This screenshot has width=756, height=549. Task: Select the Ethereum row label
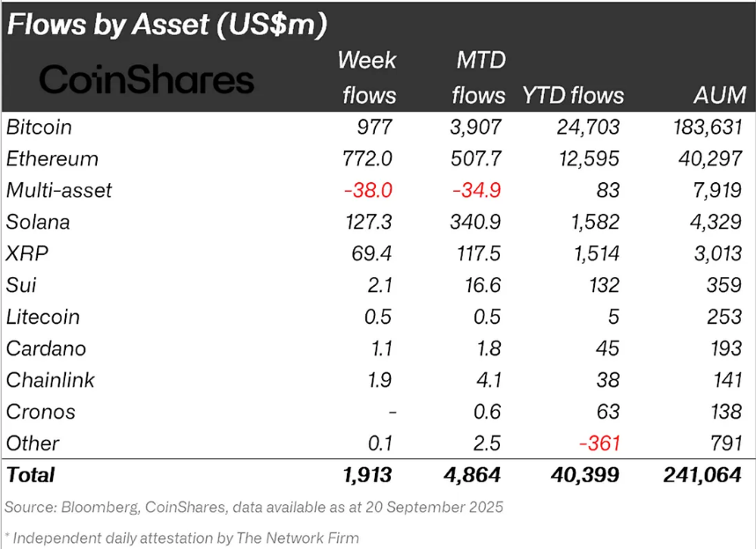coord(52,158)
